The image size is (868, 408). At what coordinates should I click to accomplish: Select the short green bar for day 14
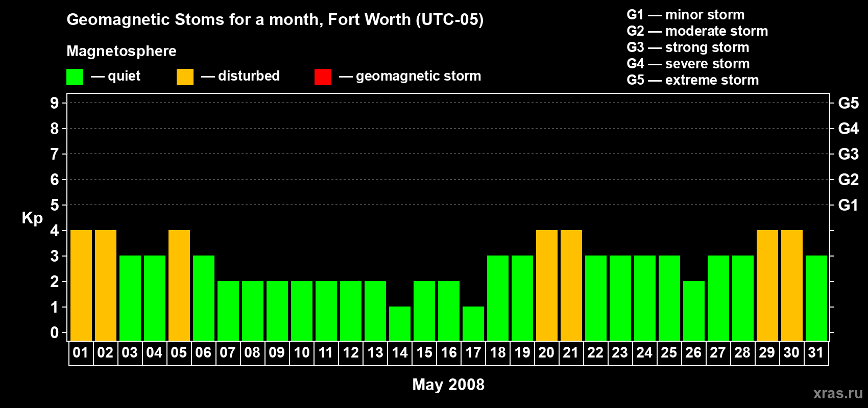[400, 323]
